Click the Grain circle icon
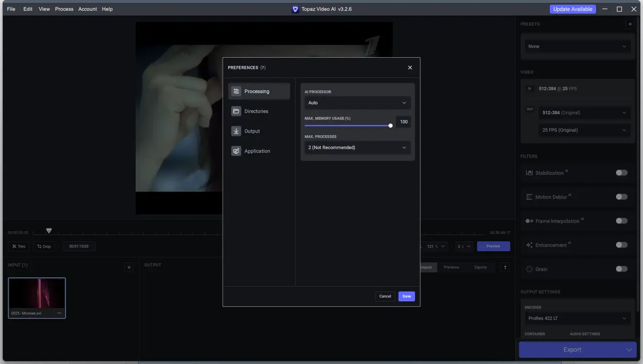643x364 pixels. (529, 269)
